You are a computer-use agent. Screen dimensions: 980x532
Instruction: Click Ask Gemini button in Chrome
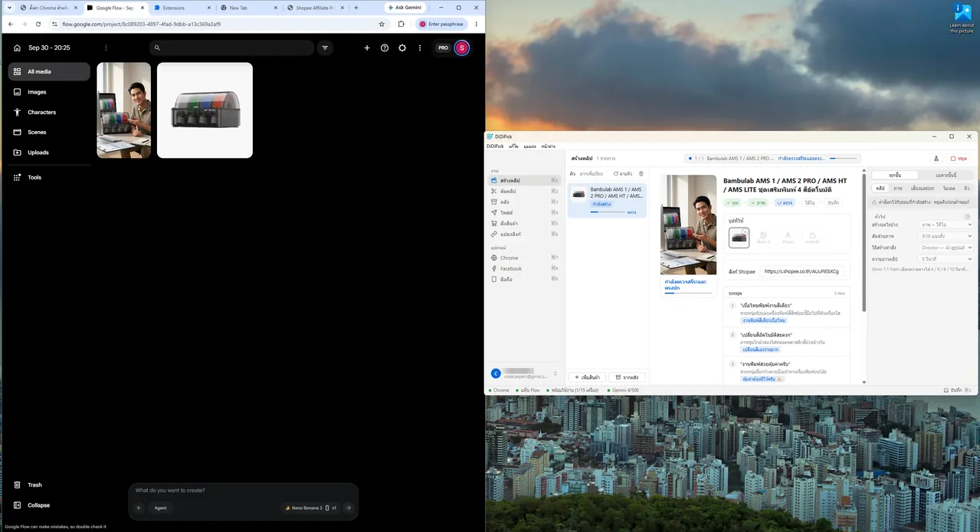tap(405, 8)
